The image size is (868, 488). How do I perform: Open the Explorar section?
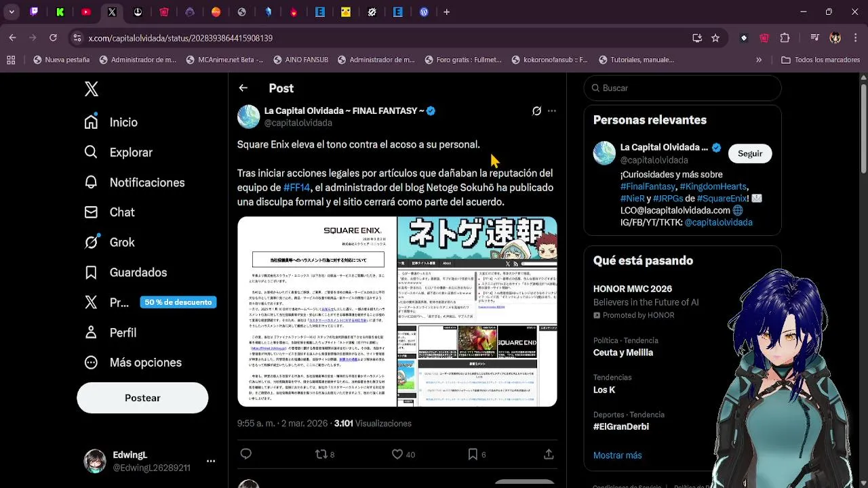[x=118, y=152]
